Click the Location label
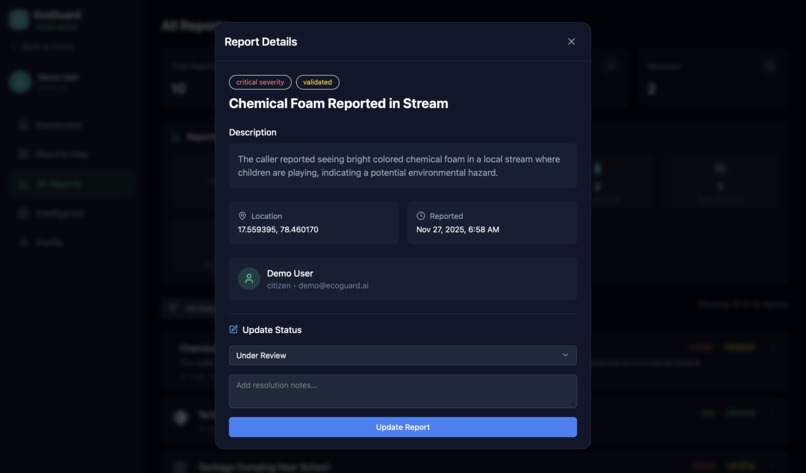The image size is (806, 473). [266, 216]
